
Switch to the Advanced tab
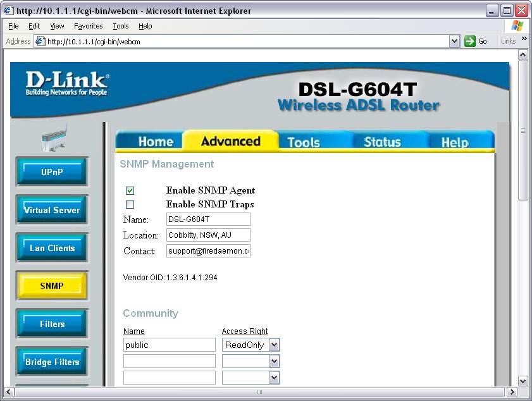[x=231, y=141]
